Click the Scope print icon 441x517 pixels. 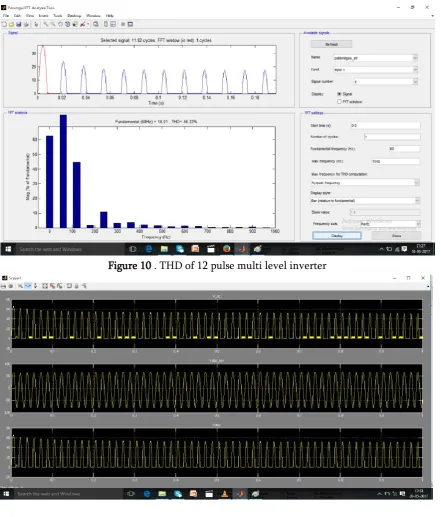point(3,286)
